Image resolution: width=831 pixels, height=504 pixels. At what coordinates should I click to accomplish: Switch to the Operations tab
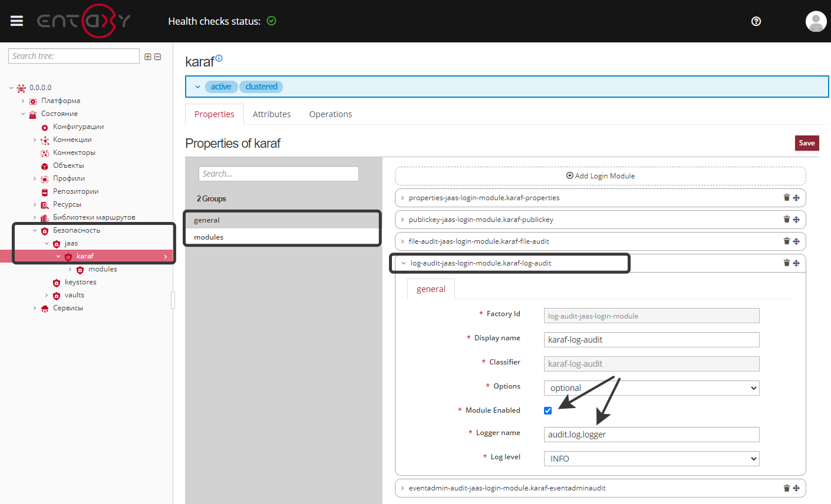(330, 114)
